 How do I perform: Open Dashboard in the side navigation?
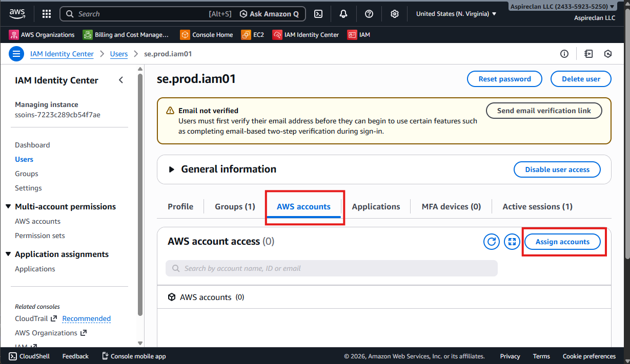(32, 145)
